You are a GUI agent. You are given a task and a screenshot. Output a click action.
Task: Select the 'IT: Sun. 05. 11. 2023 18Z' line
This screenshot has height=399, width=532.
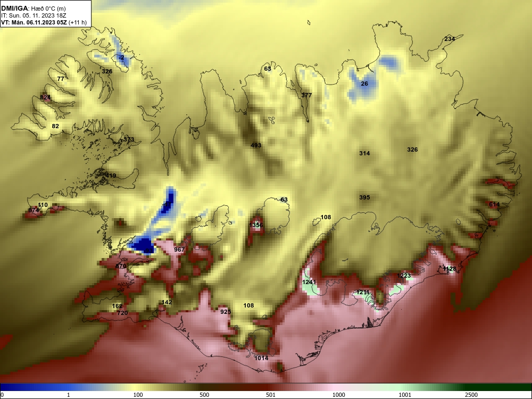point(33,15)
